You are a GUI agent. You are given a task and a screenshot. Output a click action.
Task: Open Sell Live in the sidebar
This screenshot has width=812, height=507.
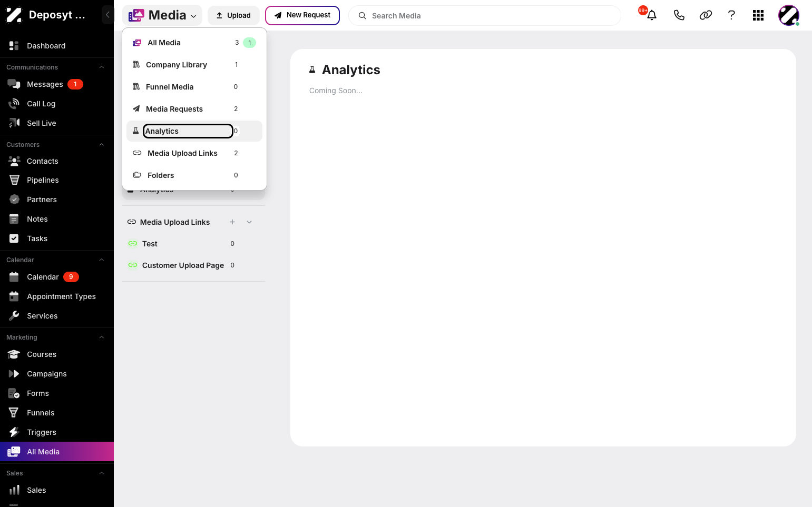57,123
